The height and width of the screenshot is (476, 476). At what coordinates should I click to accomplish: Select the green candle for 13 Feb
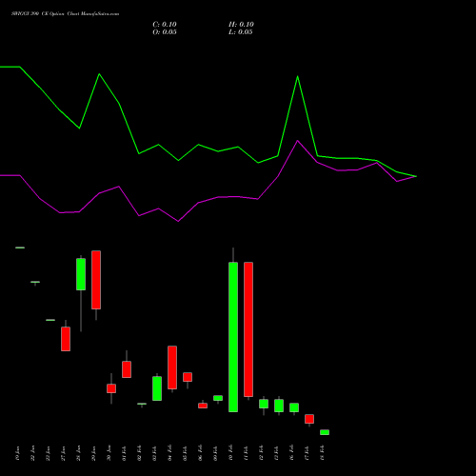[279, 406]
